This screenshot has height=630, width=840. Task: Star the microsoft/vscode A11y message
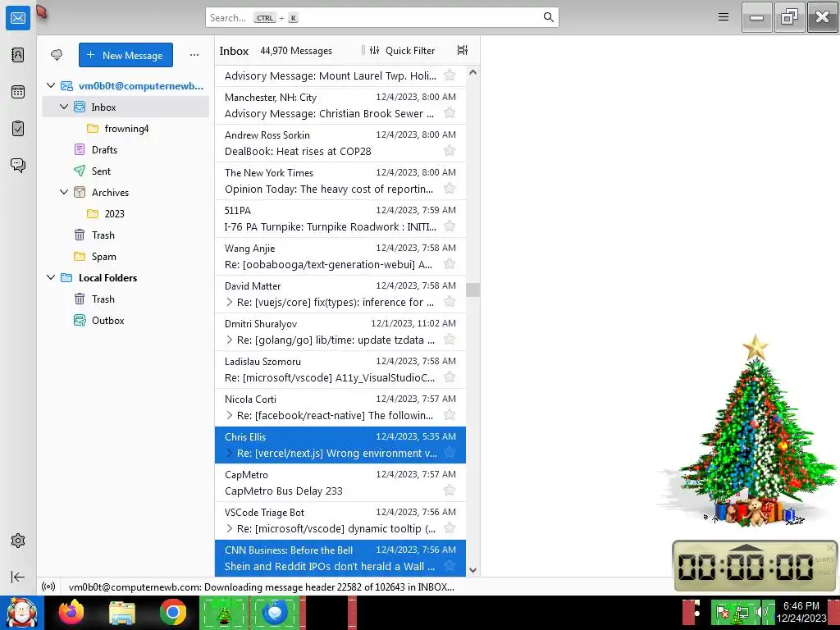pyautogui.click(x=450, y=377)
